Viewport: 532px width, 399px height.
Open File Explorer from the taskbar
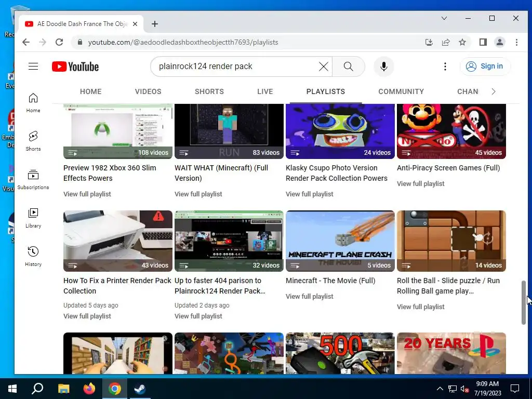coord(63,389)
